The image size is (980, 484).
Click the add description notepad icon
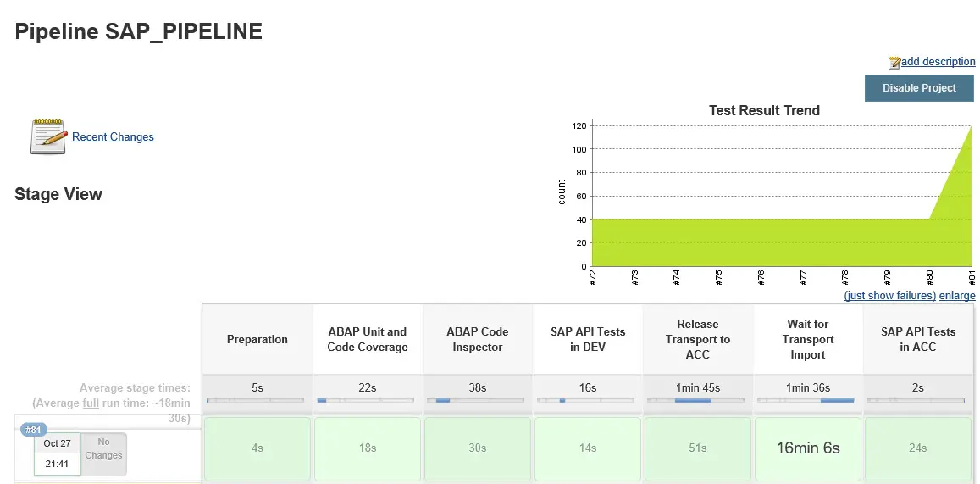pos(894,63)
